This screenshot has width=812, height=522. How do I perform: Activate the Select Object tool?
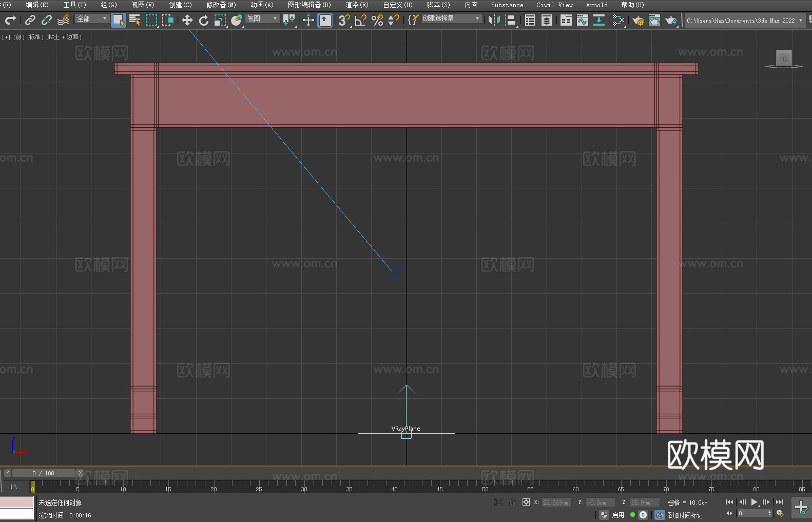[119, 20]
